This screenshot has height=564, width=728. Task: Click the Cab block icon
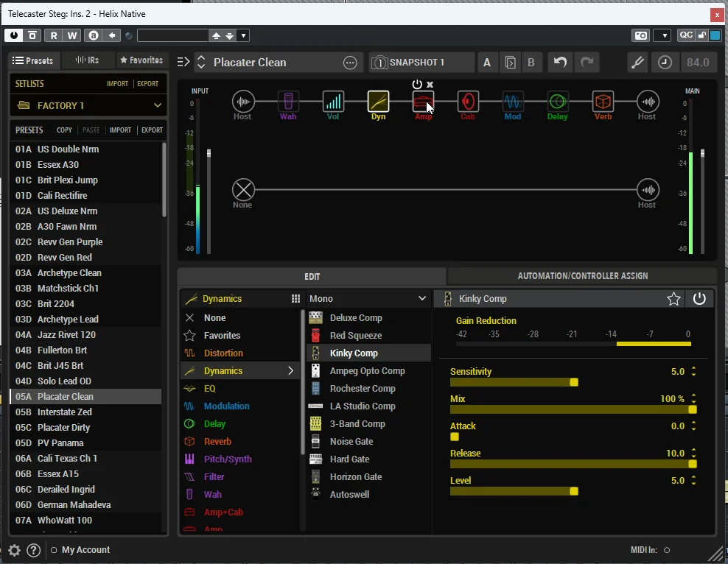coord(468,101)
